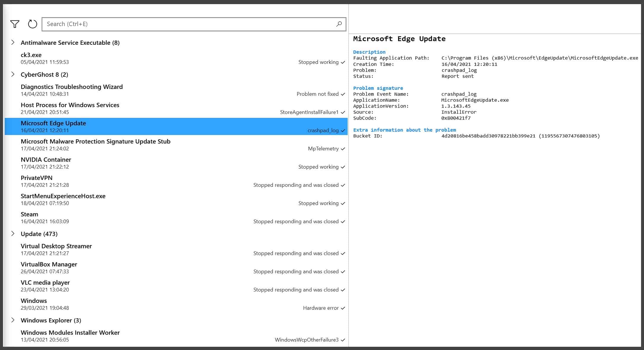Screen dimensions: 644x350
Task: Select Host Process for Windows Services entry
Action: point(176,108)
